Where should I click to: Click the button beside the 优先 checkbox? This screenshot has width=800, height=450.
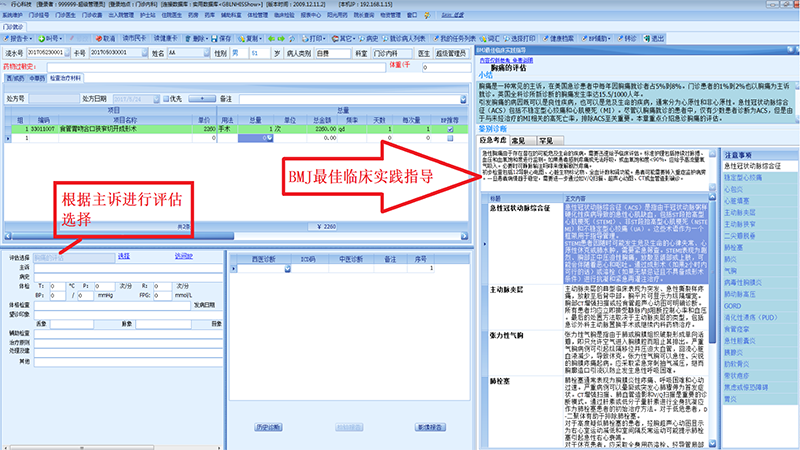[x=202, y=98]
